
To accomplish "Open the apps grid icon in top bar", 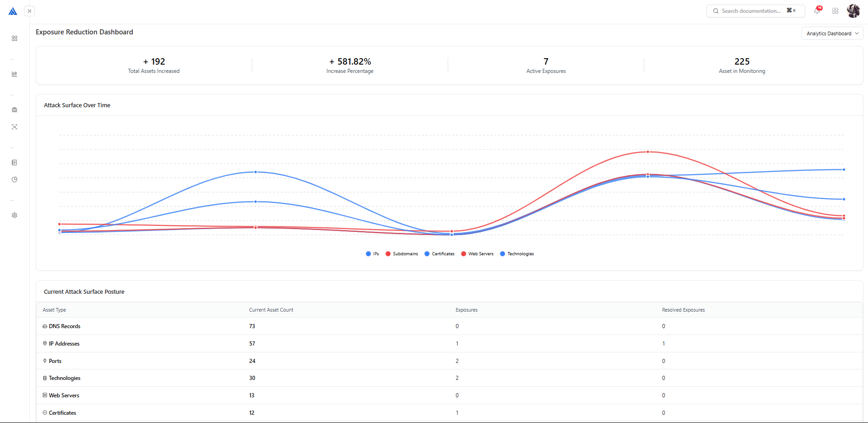I will (x=835, y=11).
